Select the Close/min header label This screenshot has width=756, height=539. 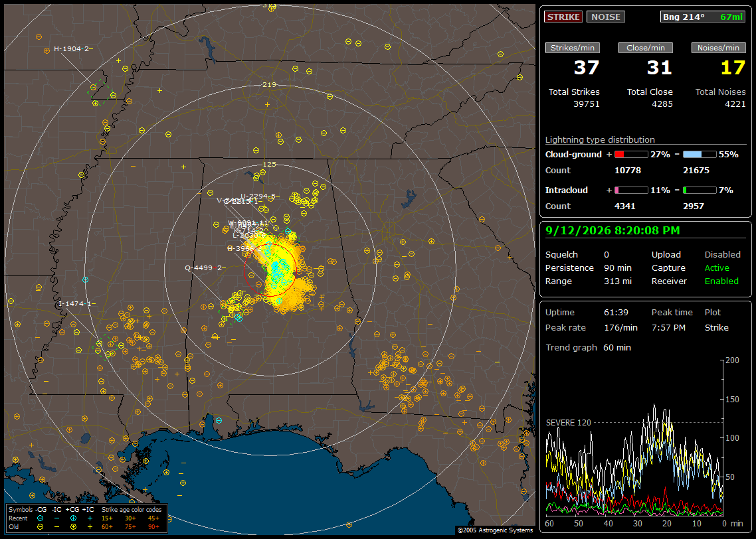[x=645, y=48]
